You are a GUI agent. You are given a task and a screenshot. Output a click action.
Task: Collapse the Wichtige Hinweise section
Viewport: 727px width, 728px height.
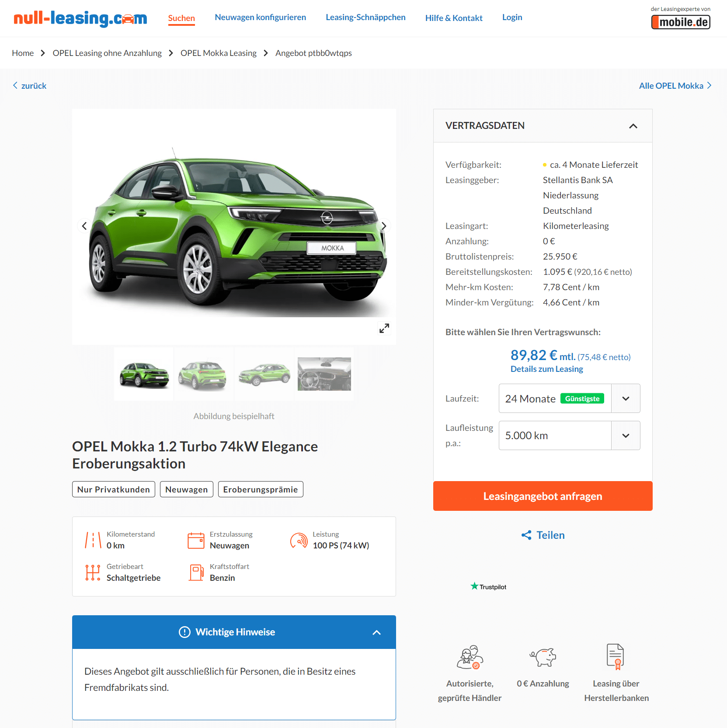pos(376,632)
